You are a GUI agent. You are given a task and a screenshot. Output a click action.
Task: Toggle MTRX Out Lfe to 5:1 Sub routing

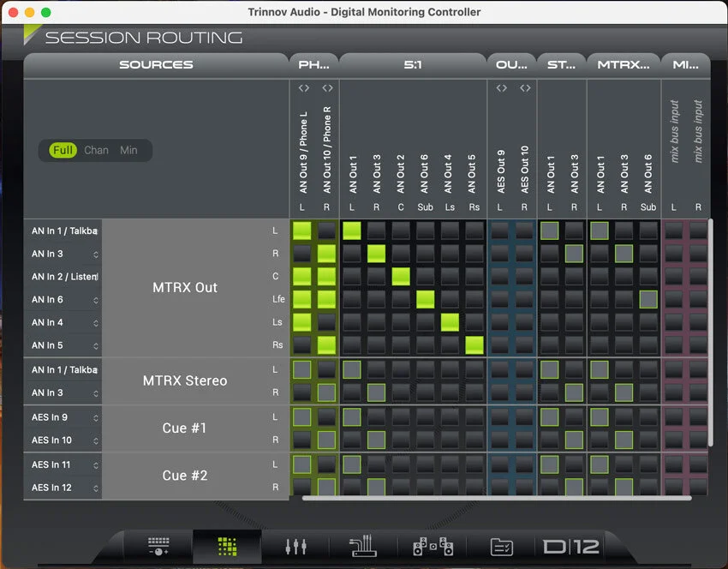point(426,300)
